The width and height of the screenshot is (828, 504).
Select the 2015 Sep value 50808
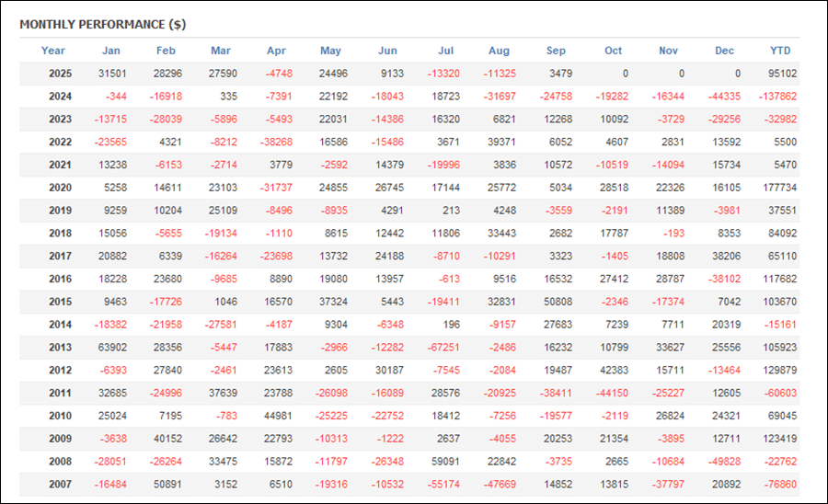click(556, 302)
